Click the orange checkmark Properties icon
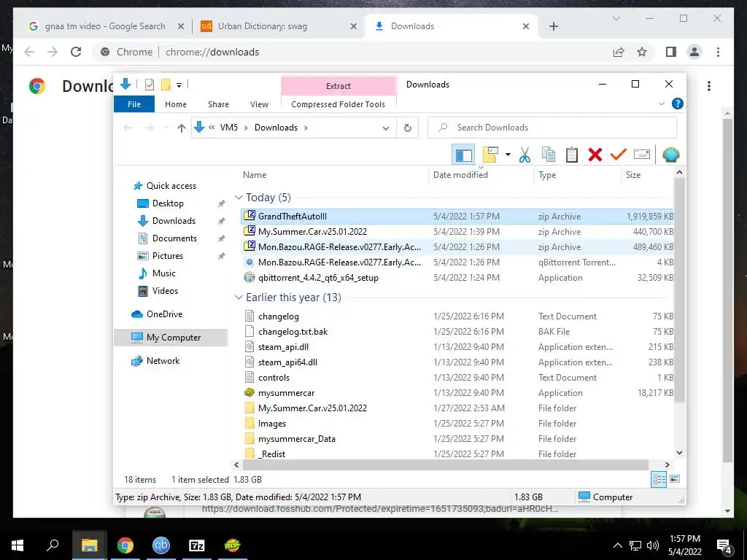 tap(619, 155)
